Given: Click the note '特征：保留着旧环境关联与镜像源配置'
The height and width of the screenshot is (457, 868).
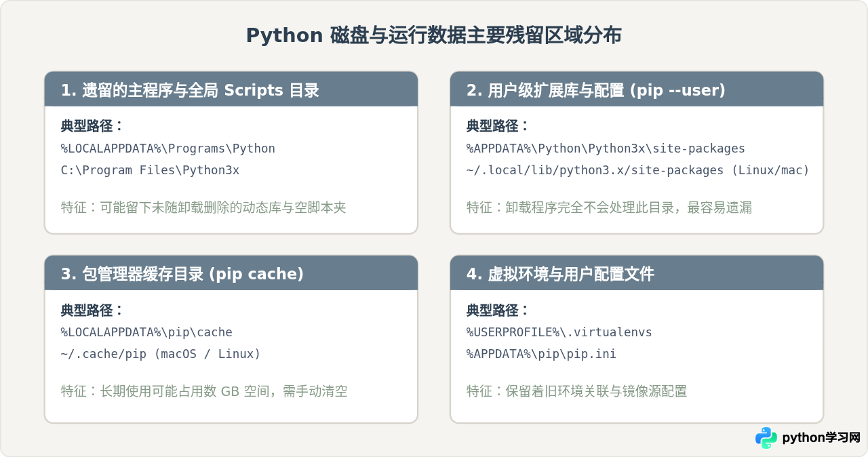Looking at the screenshot, I should coord(576,391).
